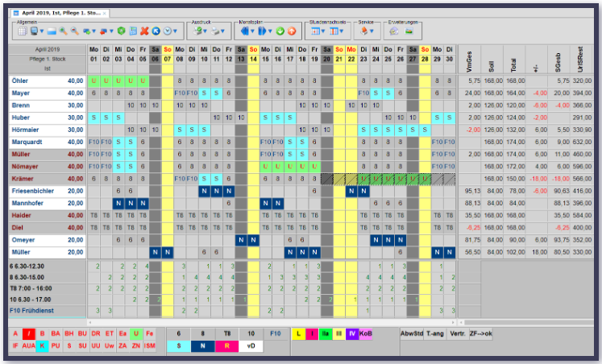602x364 pixels.
Task: Click the green refresh icon in Monatsplan group
Action: (280, 31)
